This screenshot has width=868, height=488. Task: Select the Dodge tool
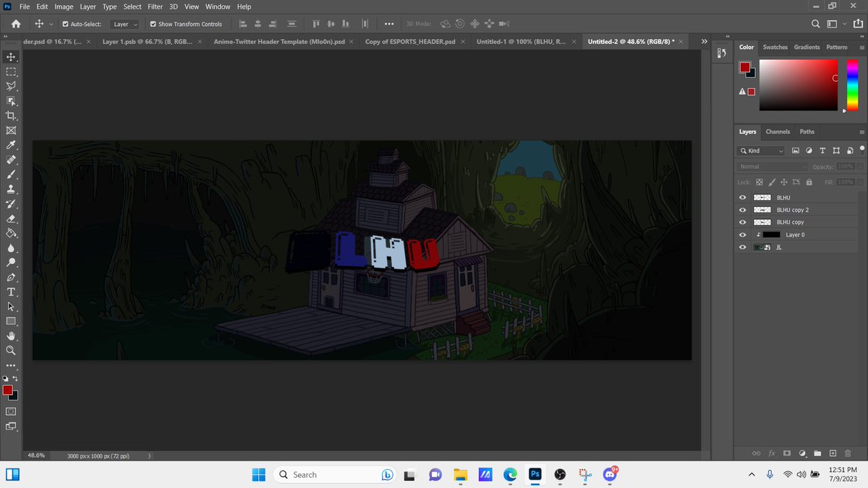click(12, 262)
